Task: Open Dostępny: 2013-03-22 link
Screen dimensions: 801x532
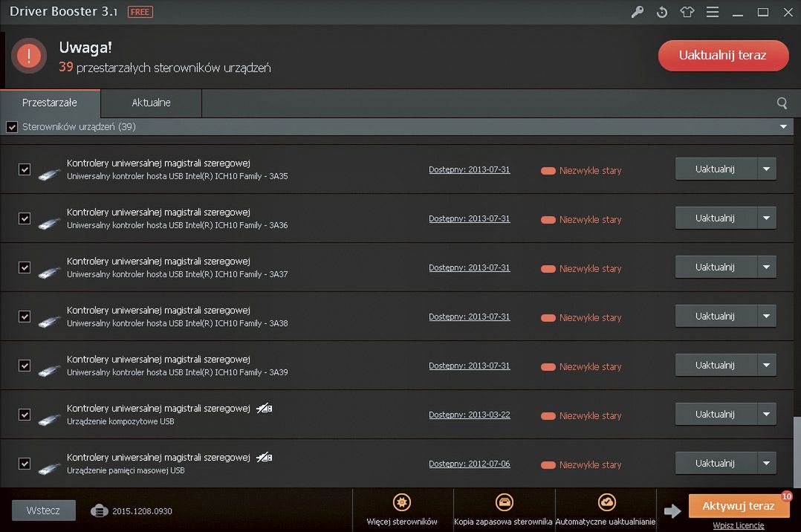Action: pyautogui.click(x=470, y=415)
